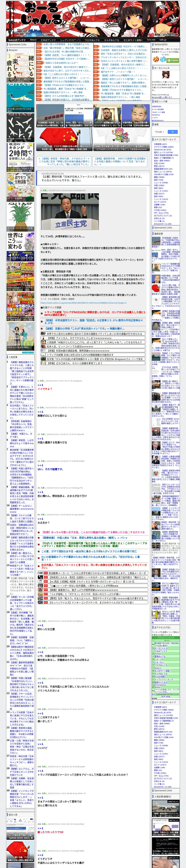
Task: Open まとめサイト速報+ in the nav bar
Action: pyautogui.click(x=133, y=40)
